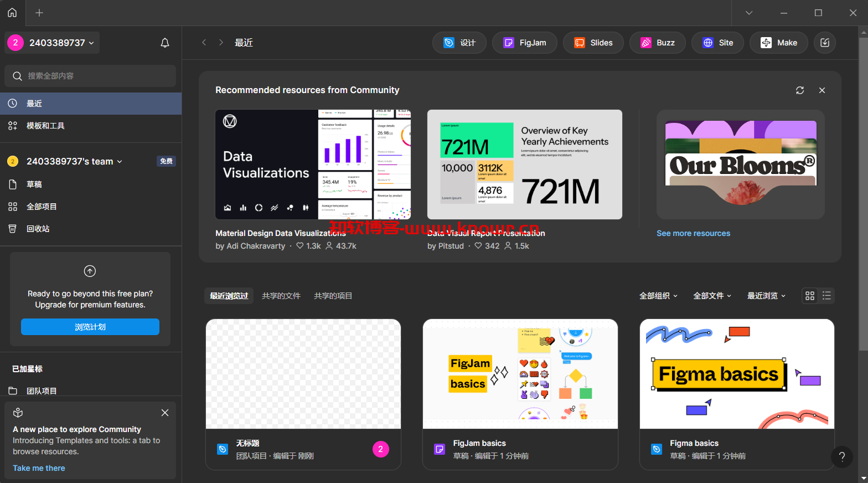Create a new Site file
868x483 pixels.
pos(718,43)
